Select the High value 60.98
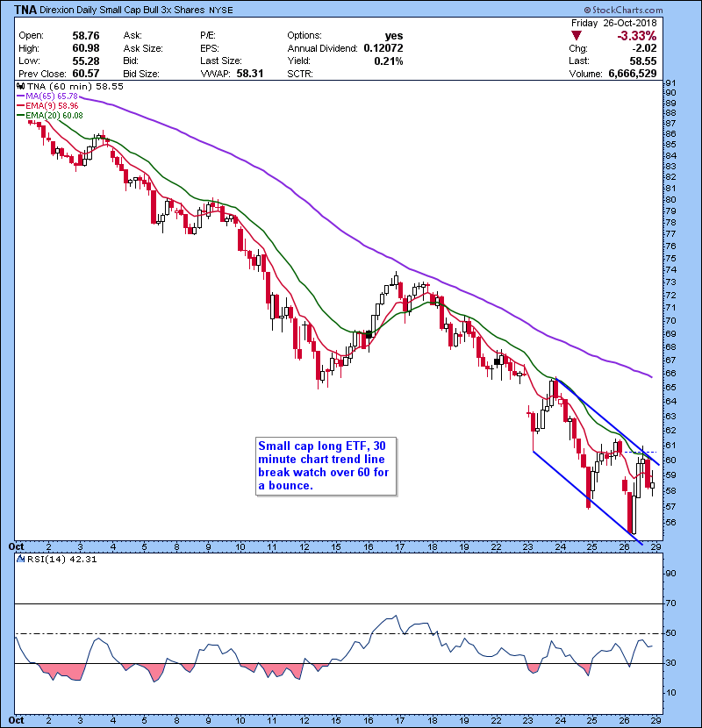This screenshot has height=728, width=702. 86,48
